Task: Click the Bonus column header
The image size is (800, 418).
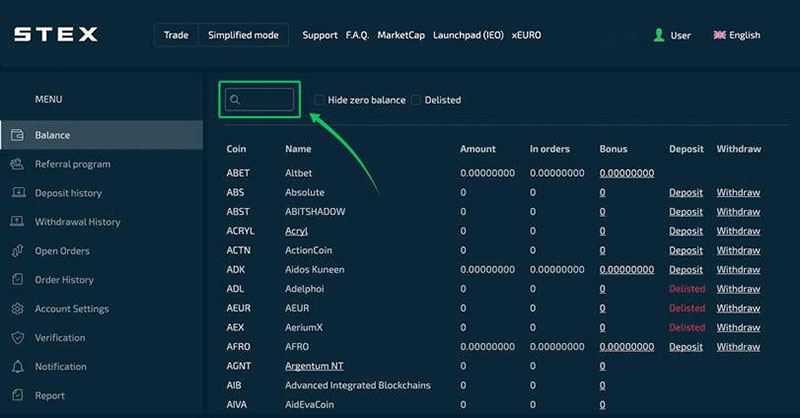Action: tap(613, 149)
